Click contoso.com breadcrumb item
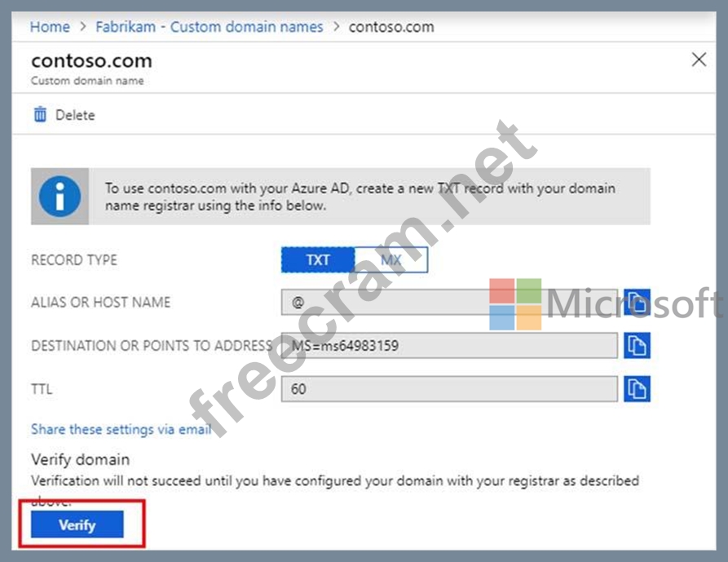 click(x=391, y=27)
